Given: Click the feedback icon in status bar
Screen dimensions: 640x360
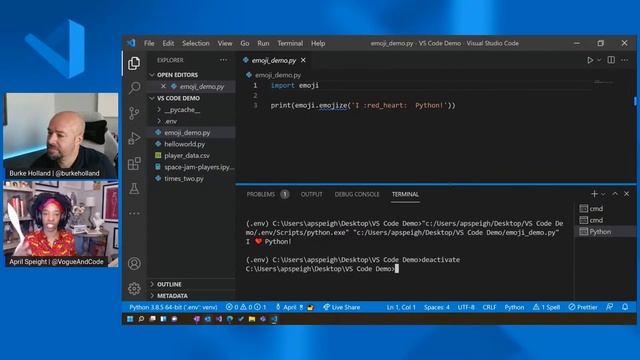Looking at the screenshot, I should click(x=609, y=307).
